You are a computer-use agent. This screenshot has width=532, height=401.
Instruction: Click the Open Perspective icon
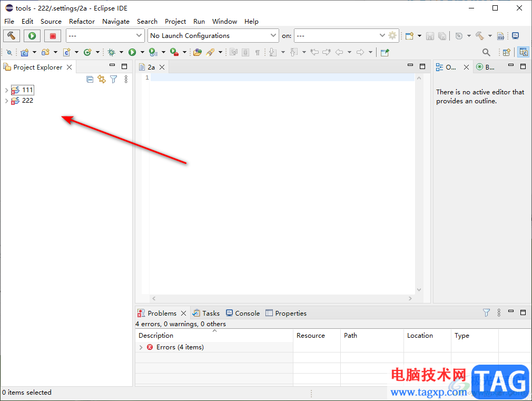click(x=507, y=52)
